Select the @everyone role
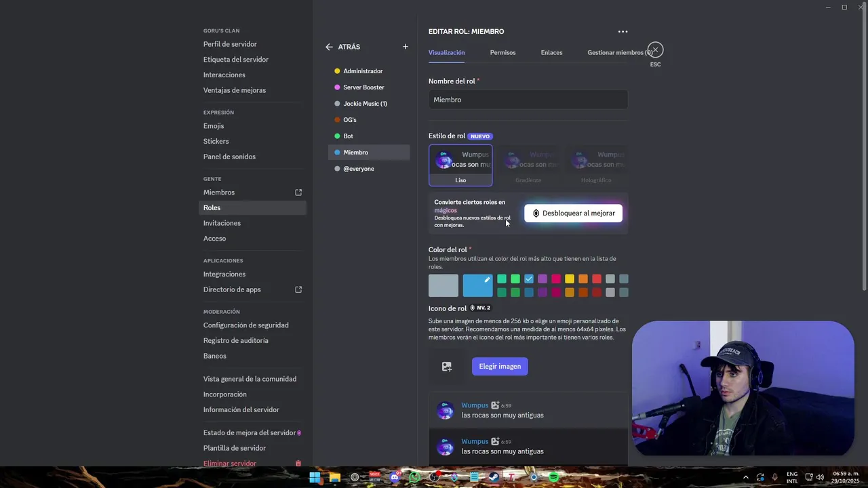The width and height of the screenshot is (868, 488). 369,169
